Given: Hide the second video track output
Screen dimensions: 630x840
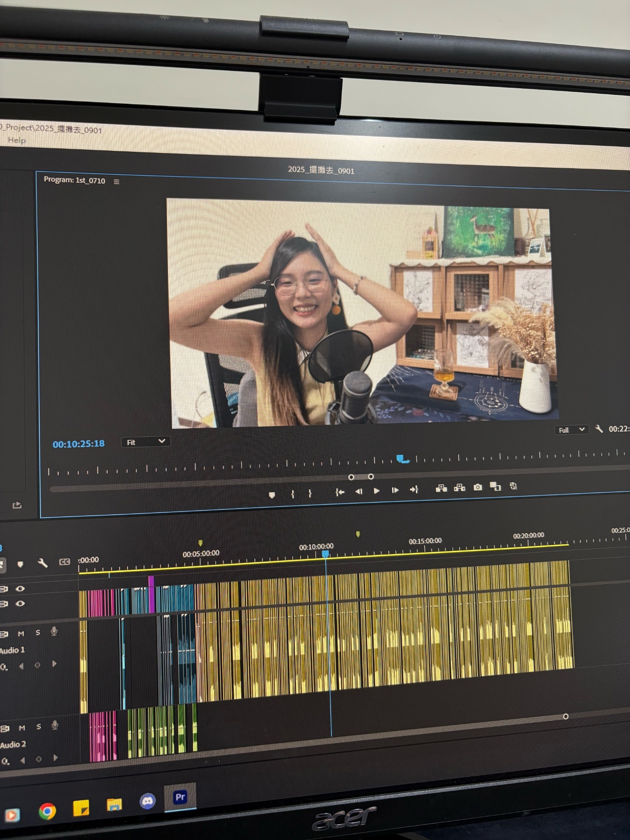Looking at the screenshot, I should 20,603.
